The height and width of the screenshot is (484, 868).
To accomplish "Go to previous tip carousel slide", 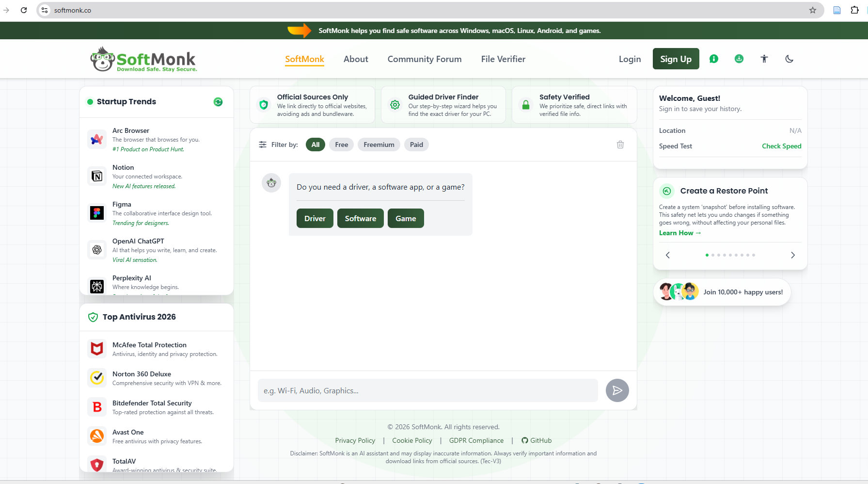I will point(668,255).
